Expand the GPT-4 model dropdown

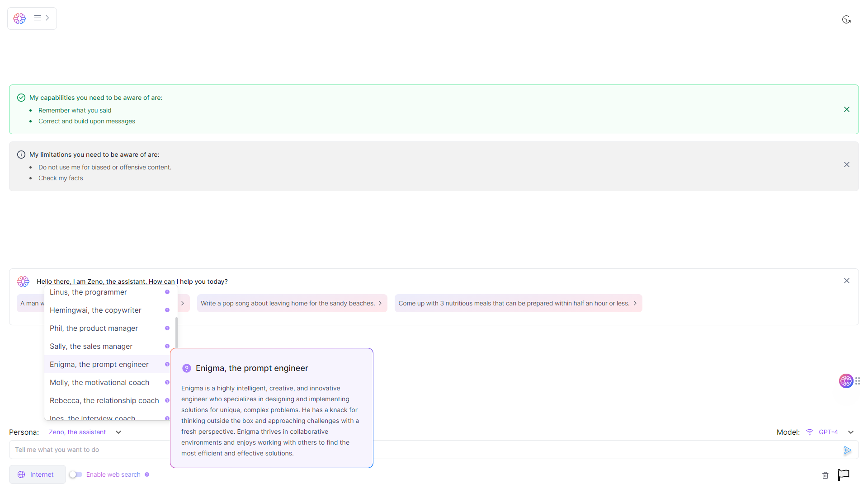pos(851,432)
